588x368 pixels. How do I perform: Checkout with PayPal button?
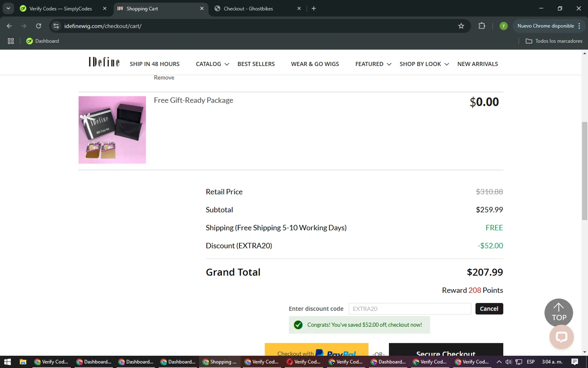point(316,350)
